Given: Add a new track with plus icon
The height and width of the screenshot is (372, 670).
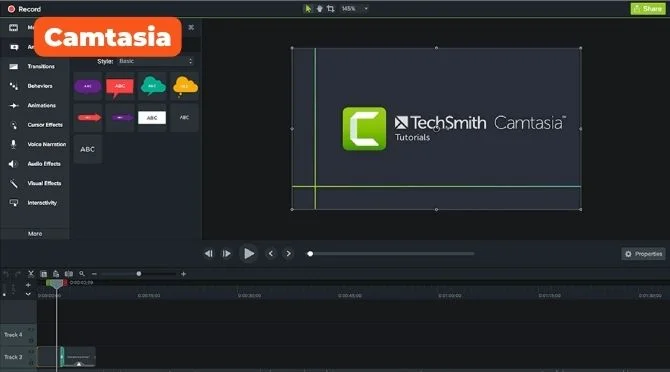Looking at the screenshot, I should click(28, 285).
